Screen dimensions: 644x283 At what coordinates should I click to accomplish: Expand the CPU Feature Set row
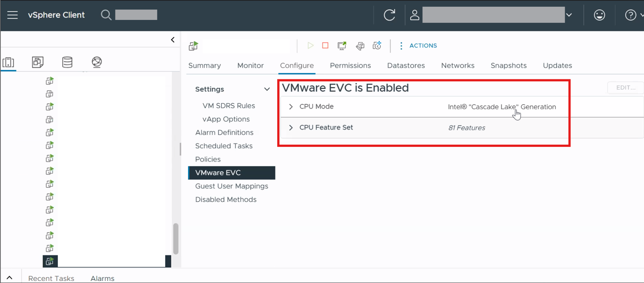click(291, 128)
